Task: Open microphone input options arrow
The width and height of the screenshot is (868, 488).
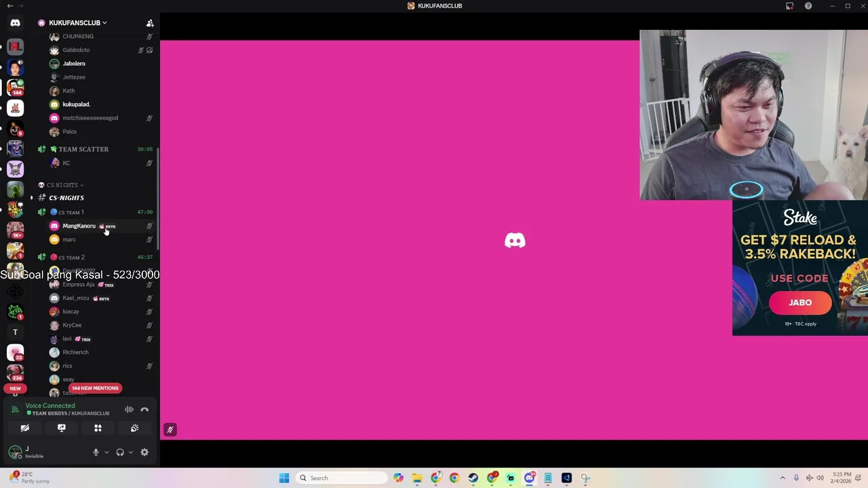Action: (x=106, y=452)
